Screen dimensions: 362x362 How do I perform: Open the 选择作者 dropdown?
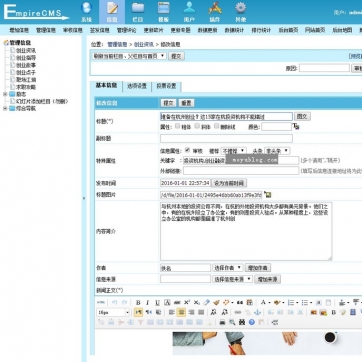(228, 268)
